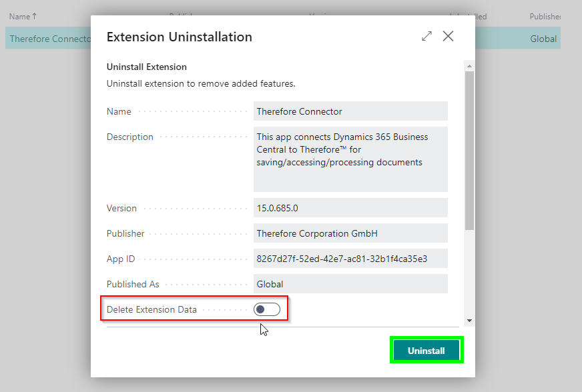Select the Version field 15.0.685.0
Screen dimensions: 582x392
(350, 208)
